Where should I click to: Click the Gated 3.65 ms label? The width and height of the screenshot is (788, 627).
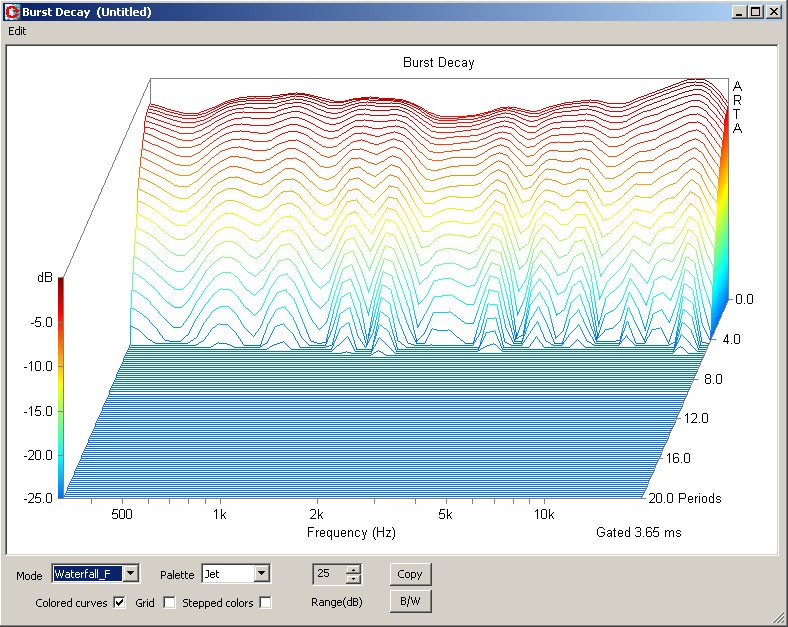[638, 533]
